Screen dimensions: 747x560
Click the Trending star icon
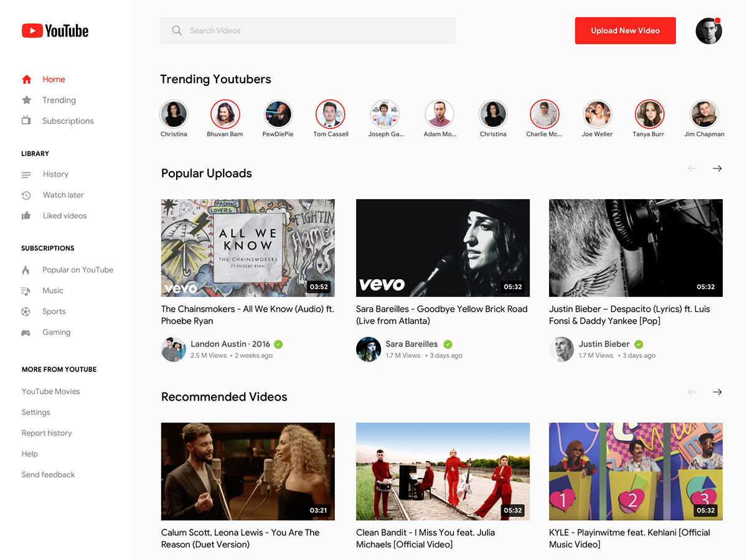pos(26,100)
